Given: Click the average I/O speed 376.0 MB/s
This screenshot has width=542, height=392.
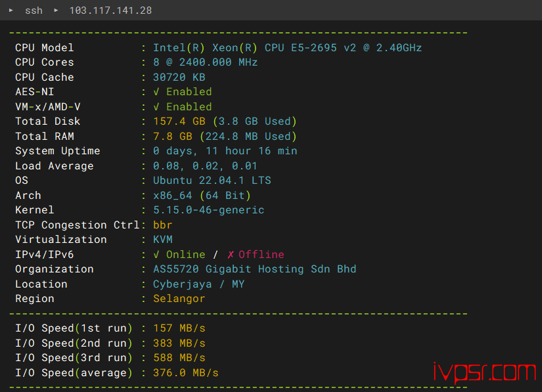Looking at the screenshot, I should [x=186, y=373].
